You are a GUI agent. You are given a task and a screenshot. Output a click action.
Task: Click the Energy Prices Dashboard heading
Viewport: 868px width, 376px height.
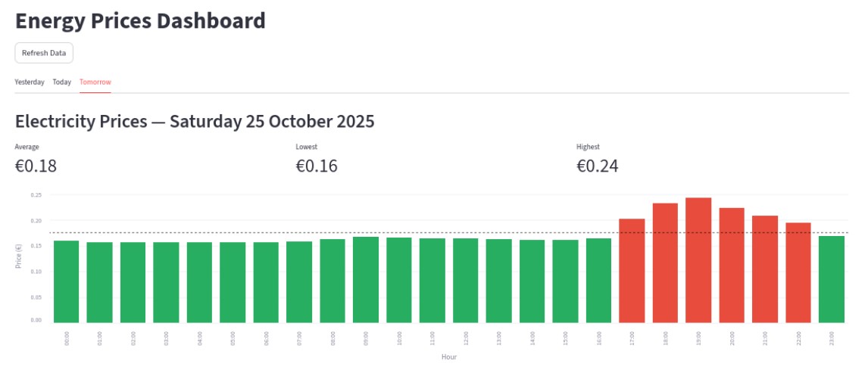(x=140, y=21)
